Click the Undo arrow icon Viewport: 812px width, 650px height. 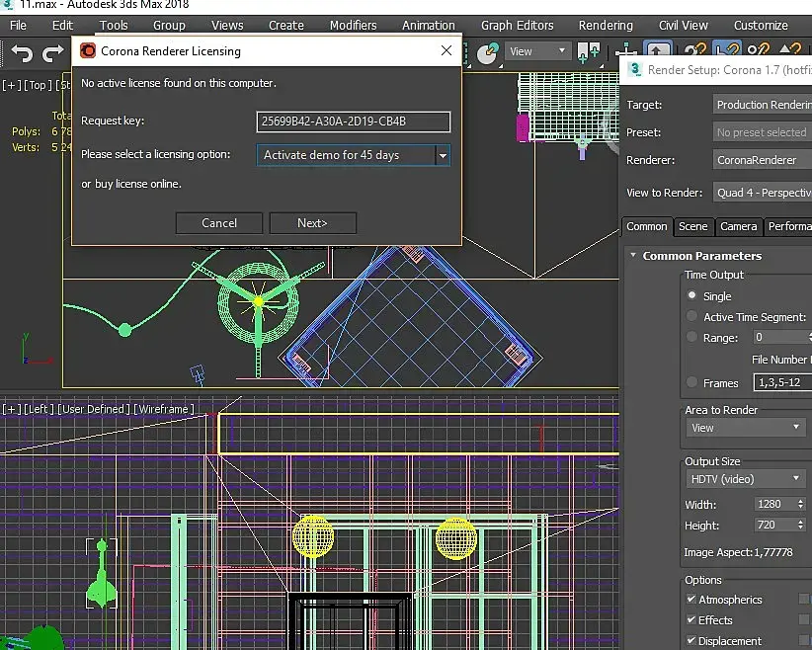[x=22, y=54]
